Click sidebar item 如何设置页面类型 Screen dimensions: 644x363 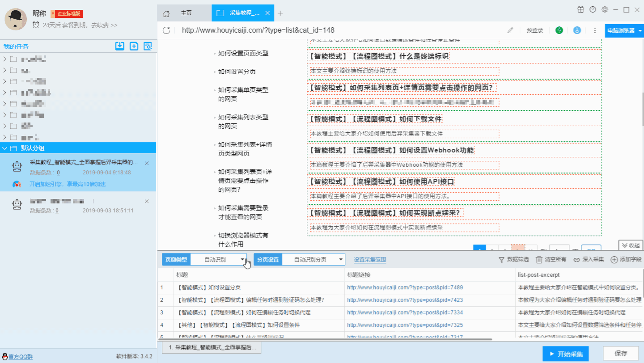243,53
